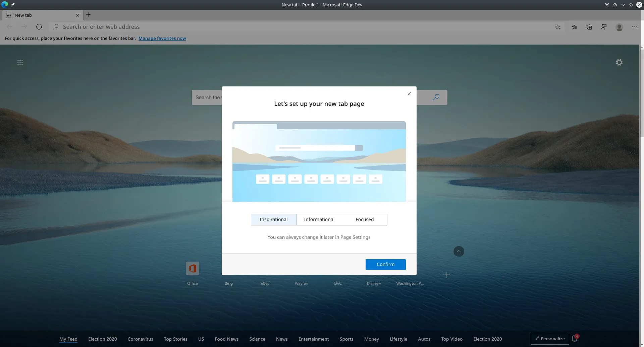Screen dimensions: 644x347
Task: Open the browser profile avatar
Action: coord(619,27)
